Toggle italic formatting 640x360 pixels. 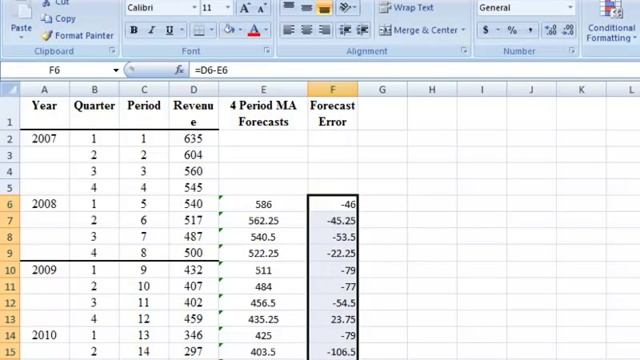[151, 30]
